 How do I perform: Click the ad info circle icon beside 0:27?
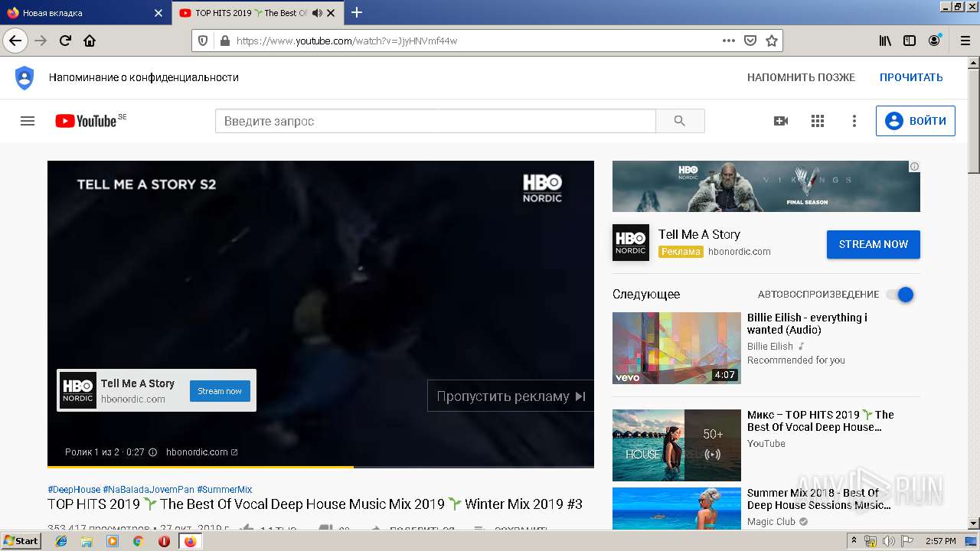(152, 452)
